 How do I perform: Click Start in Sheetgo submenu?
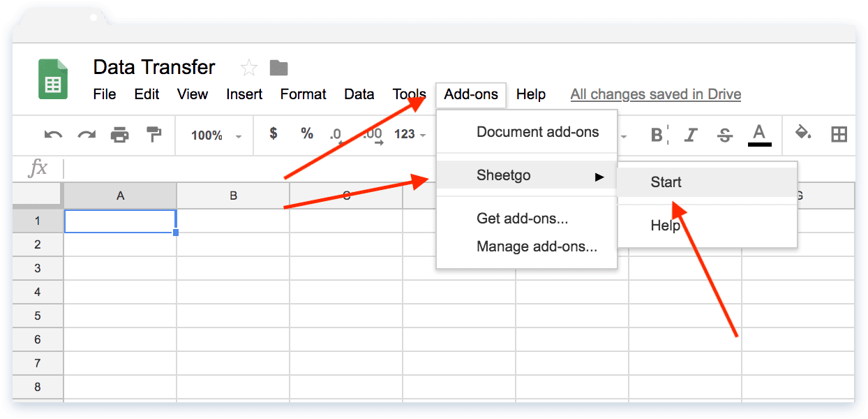click(707, 182)
